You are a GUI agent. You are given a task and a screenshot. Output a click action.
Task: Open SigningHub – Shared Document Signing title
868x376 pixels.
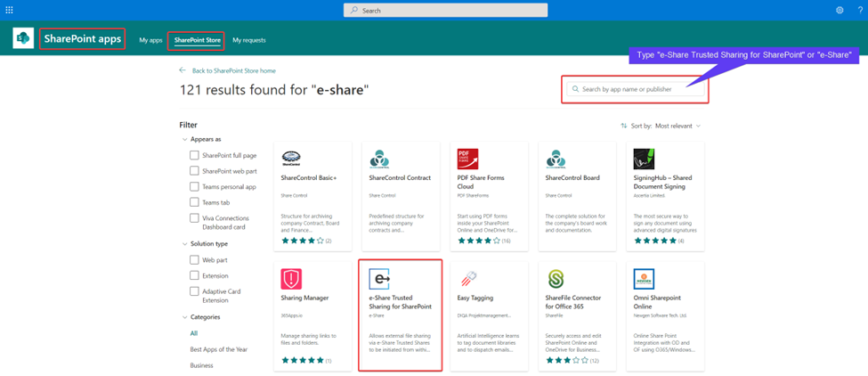point(662,182)
